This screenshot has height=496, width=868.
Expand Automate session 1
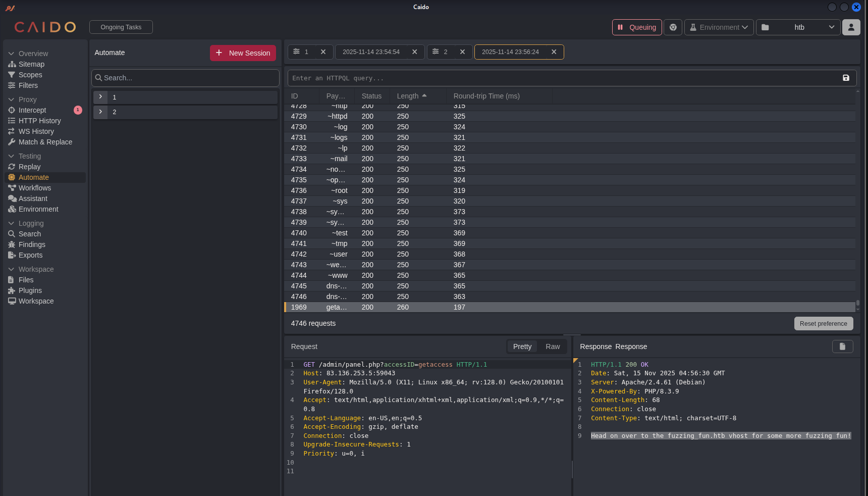[x=100, y=97]
